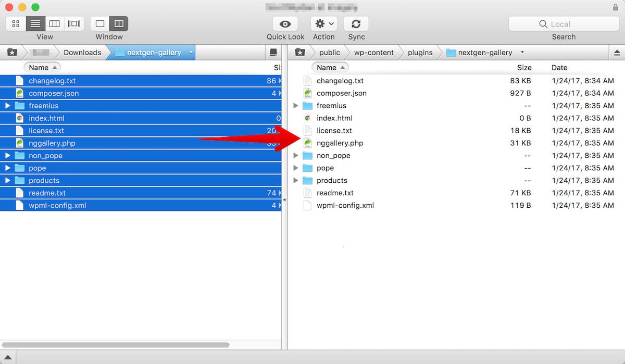625x364 pixels.
Task: Expand freemius folder in left pane
Action: (x=8, y=106)
